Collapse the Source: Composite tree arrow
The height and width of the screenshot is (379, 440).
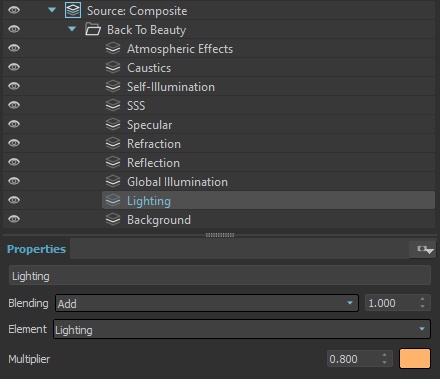pos(52,10)
